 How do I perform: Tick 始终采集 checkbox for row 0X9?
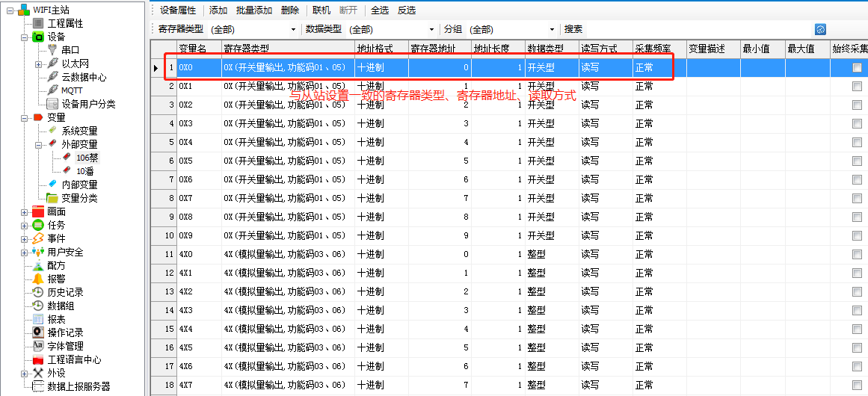tap(857, 235)
